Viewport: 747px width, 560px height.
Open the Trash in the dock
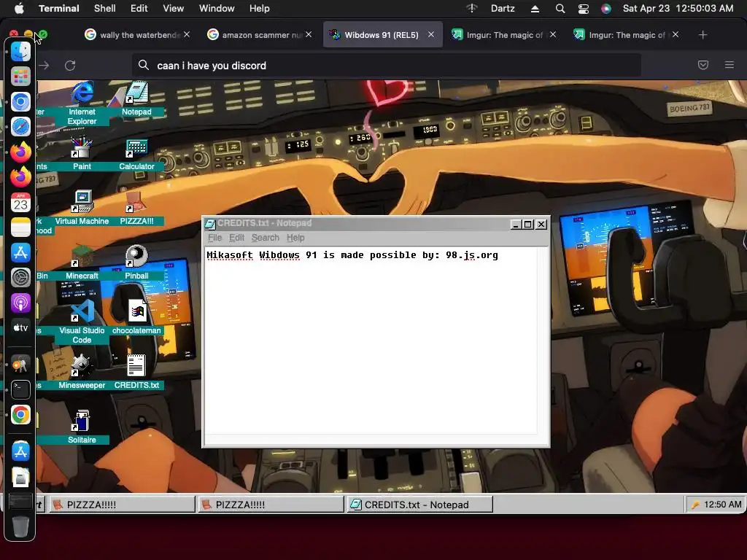tap(20, 526)
